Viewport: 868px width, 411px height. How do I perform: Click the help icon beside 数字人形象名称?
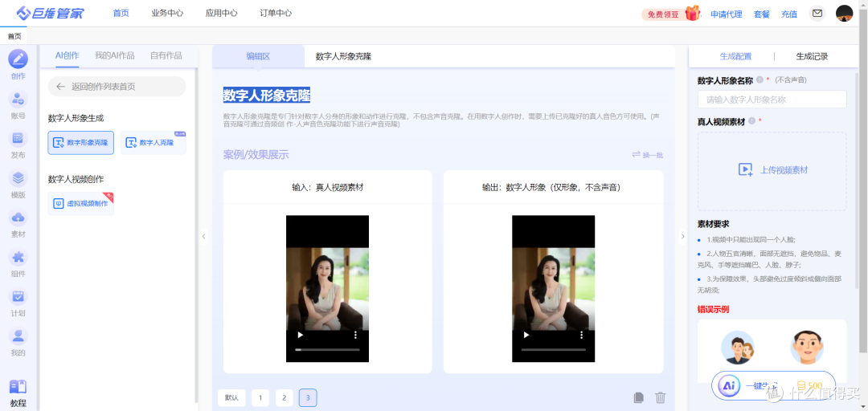(x=759, y=80)
